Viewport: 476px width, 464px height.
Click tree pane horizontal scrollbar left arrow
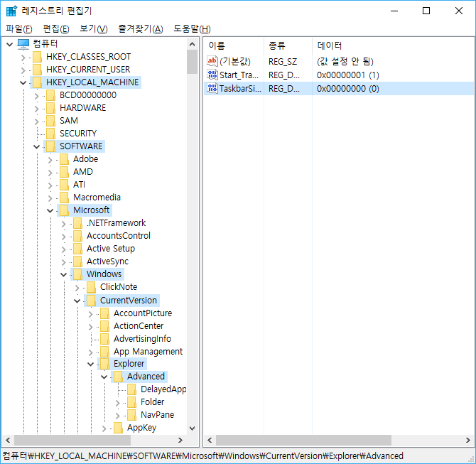click(8, 440)
